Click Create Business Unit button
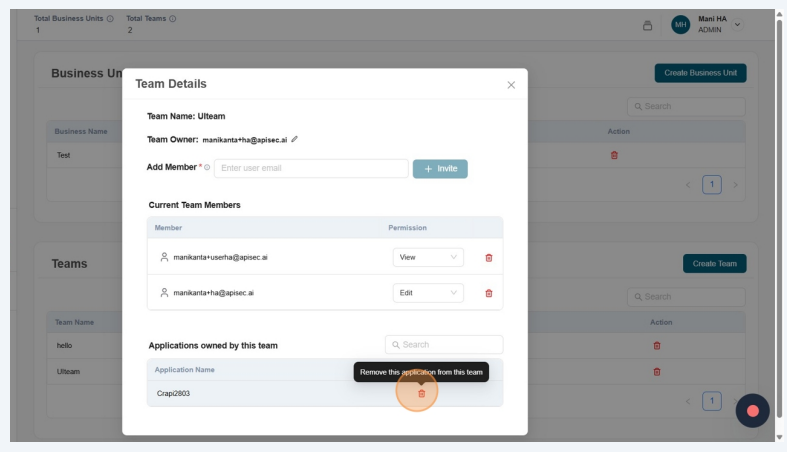 click(700, 73)
